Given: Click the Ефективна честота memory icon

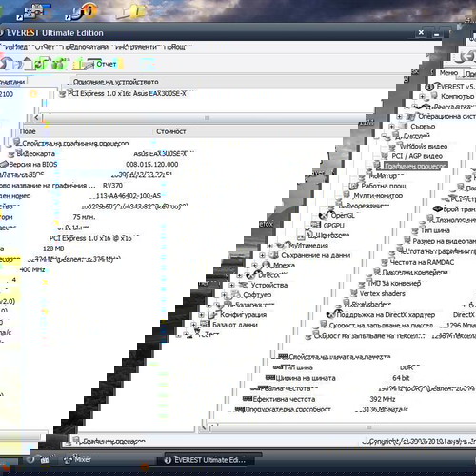Looking at the screenshot, I should 248,399.
